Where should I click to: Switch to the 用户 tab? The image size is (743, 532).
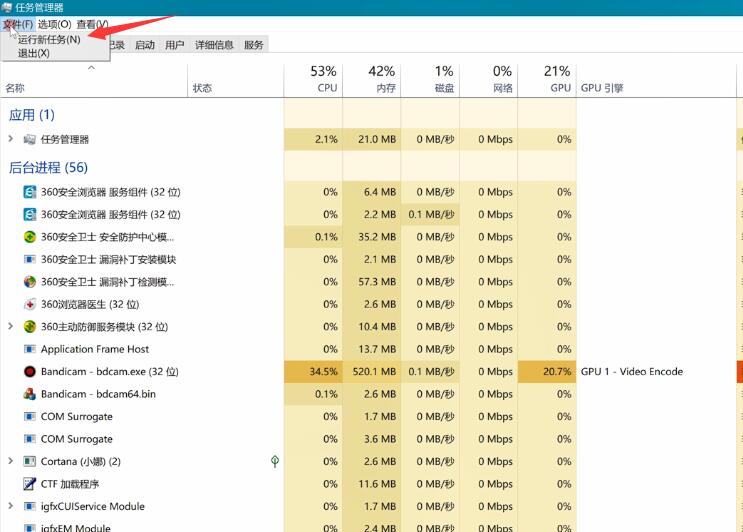[174, 45]
